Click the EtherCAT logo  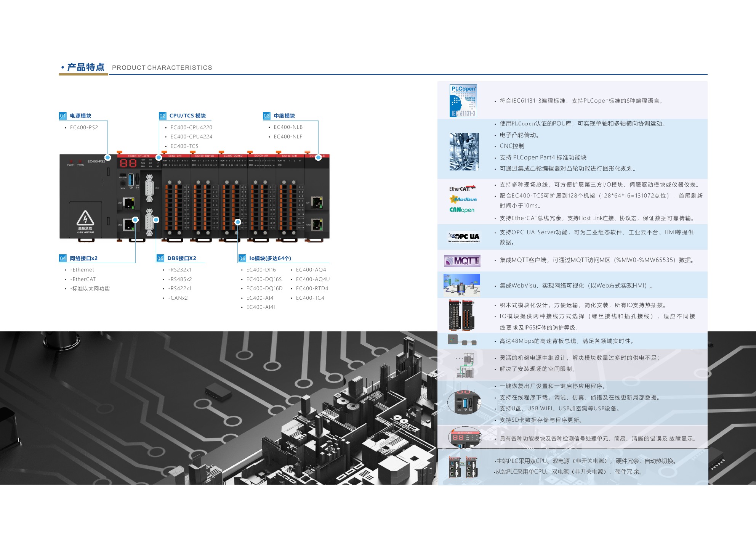[x=462, y=188]
